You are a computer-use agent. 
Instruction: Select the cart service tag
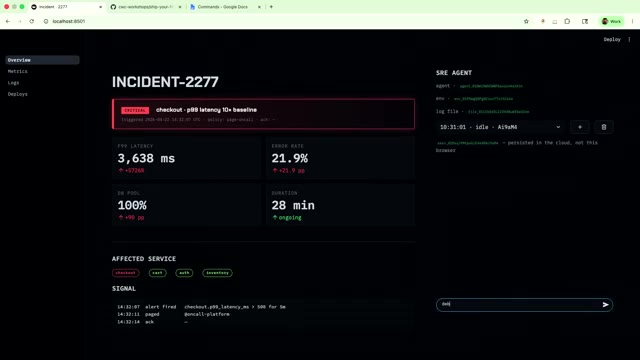[157, 273]
